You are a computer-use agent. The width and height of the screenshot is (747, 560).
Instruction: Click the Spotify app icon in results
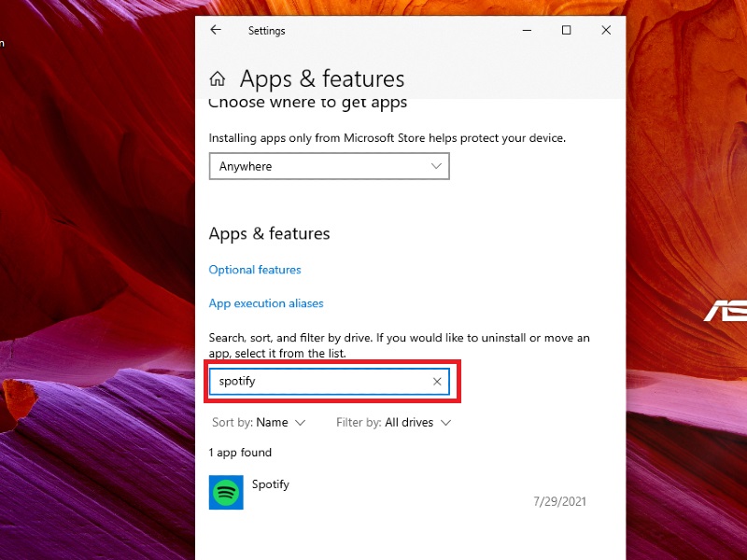(226, 492)
